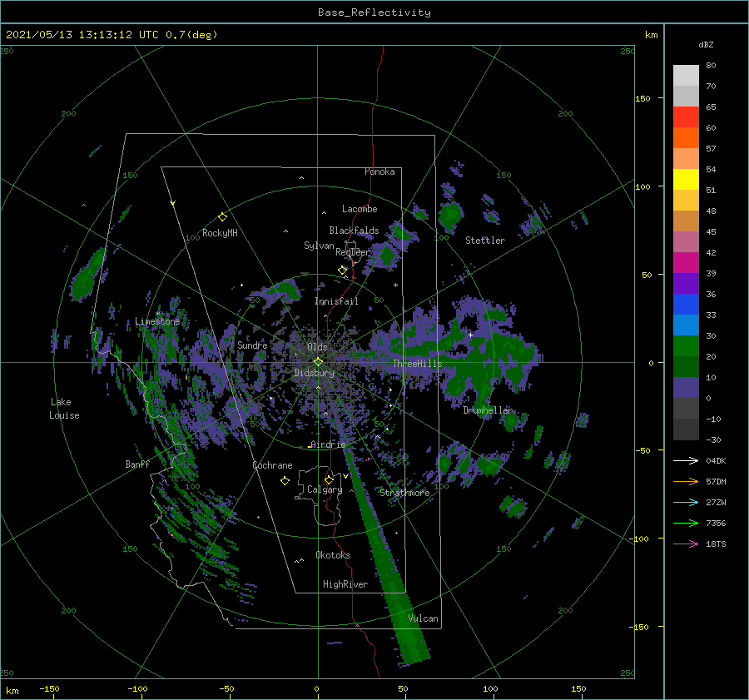Pick the yellow 51–54 dBZ color swatch

686,180
